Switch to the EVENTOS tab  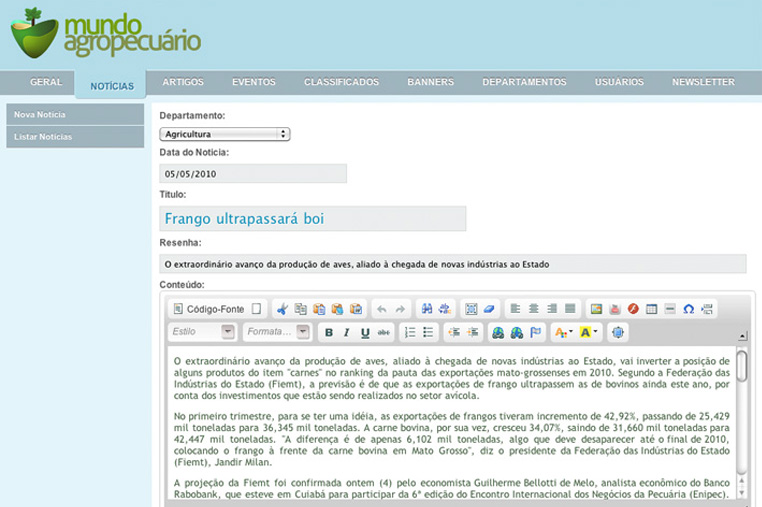(x=254, y=82)
